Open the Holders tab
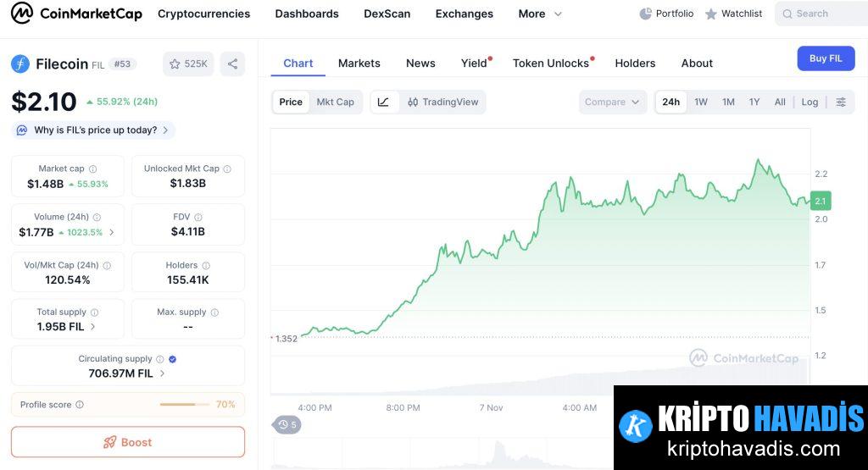 [635, 63]
